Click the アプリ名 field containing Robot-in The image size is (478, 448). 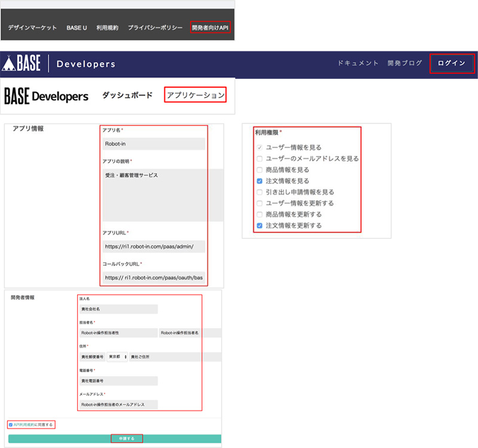(x=154, y=144)
